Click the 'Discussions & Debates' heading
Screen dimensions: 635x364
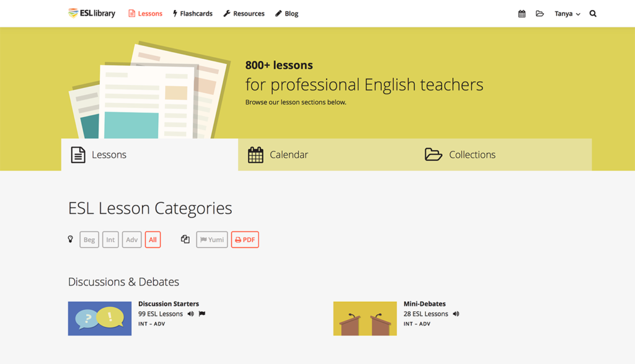point(123,282)
